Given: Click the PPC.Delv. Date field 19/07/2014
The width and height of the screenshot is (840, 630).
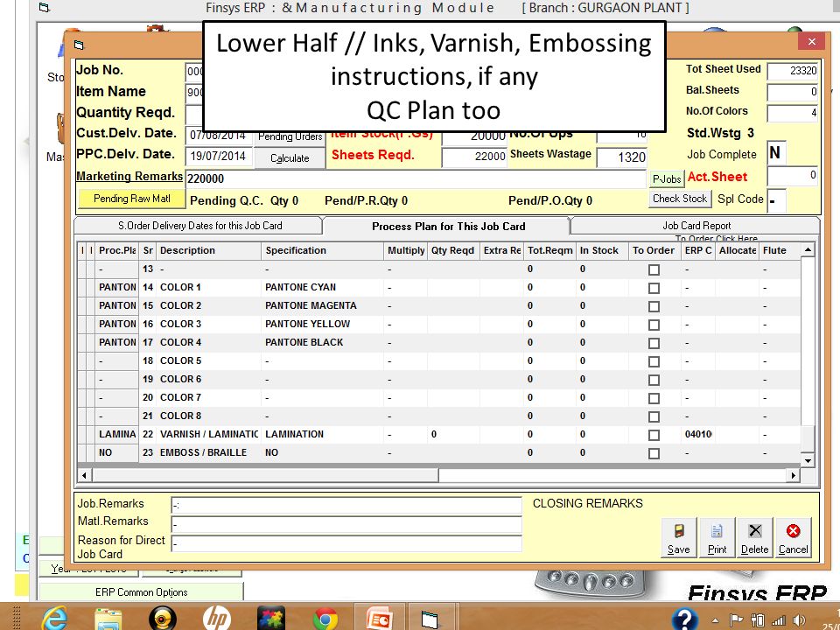Looking at the screenshot, I should point(219,157).
